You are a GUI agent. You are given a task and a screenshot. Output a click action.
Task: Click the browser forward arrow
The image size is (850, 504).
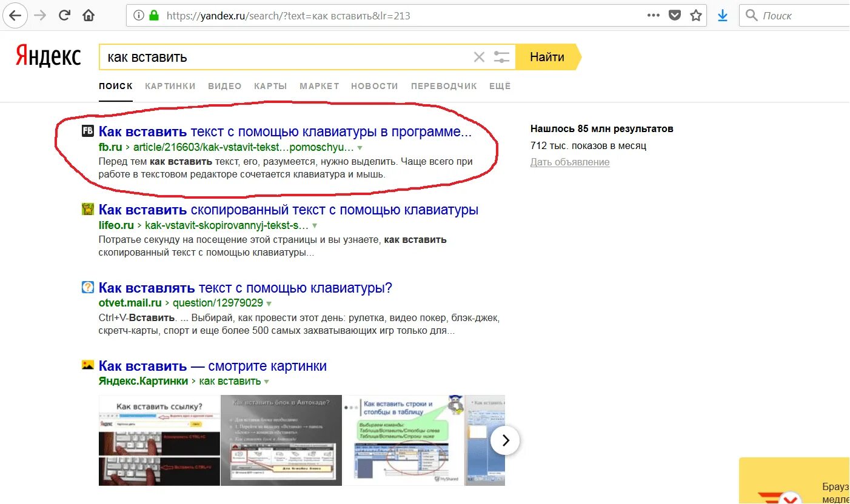pos(41,16)
